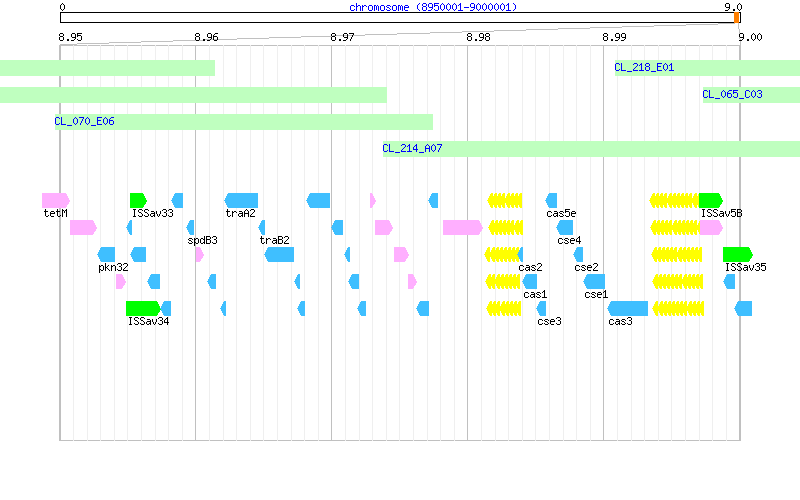Screen dimensions: 800x500
Task: Select the green ISSav5B element
Action: tap(711, 201)
